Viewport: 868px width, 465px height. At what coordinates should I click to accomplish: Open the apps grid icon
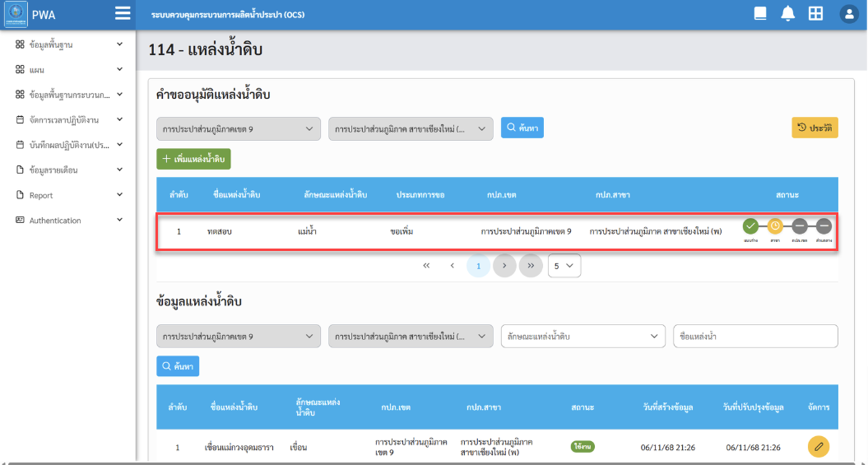coord(815,14)
